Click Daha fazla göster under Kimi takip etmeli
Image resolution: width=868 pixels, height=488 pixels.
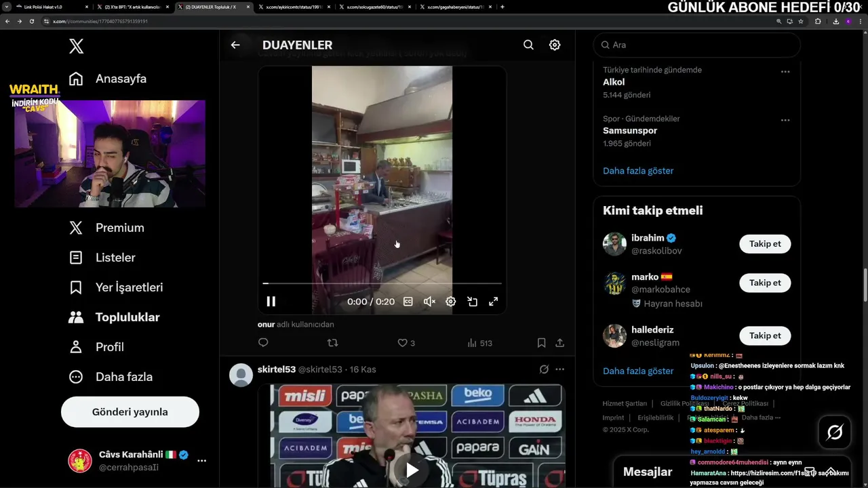638,371
